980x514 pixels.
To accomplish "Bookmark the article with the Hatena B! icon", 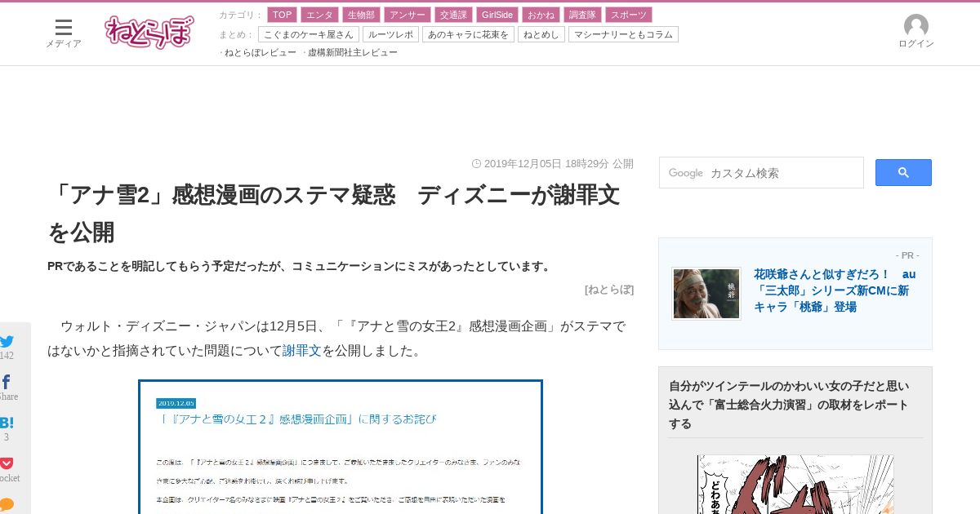I will pyautogui.click(x=7, y=423).
